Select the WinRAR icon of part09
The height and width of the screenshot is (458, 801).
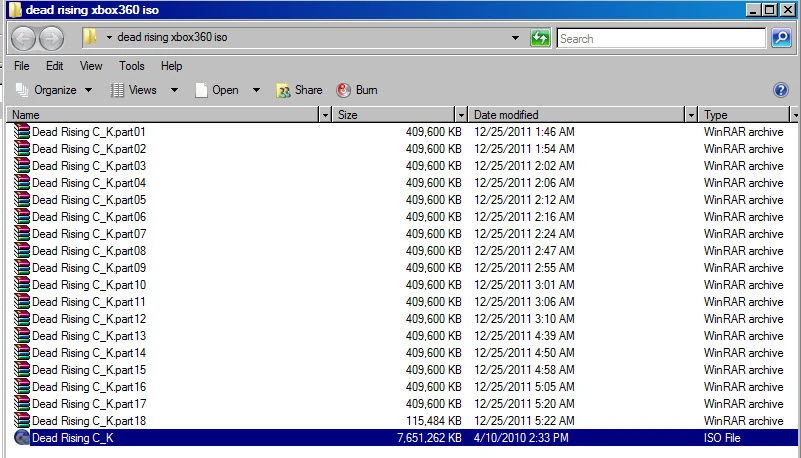(21, 268)
